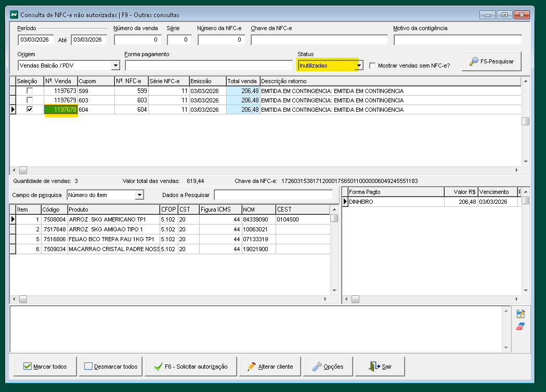
Task: Click the eraser icon to clear messages
Action: tap(521, 326)
